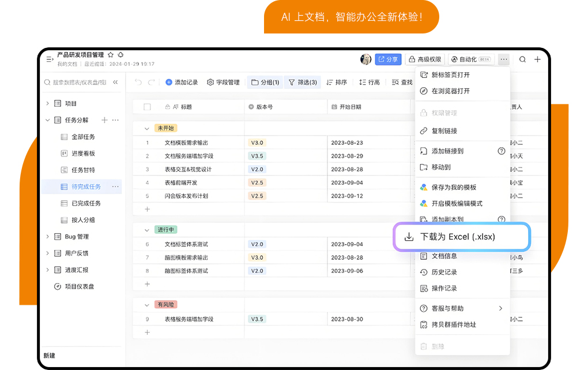588x370 pixels.
Task: Collapse the 未开始 group
Action: pos(146,128)
